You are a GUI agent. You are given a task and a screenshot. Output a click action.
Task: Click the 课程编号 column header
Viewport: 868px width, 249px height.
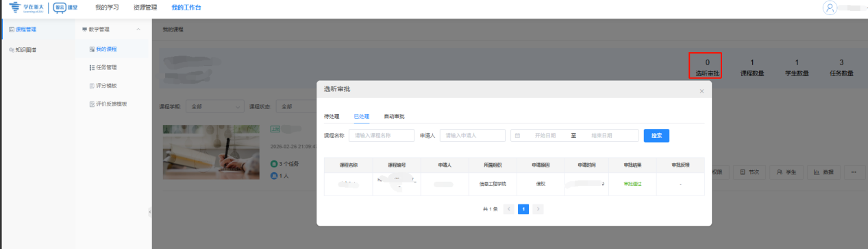point(397,165)
